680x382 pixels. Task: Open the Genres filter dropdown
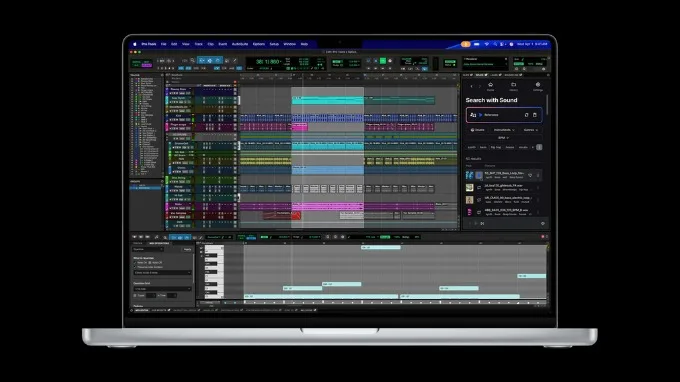(x=530, y=130)
